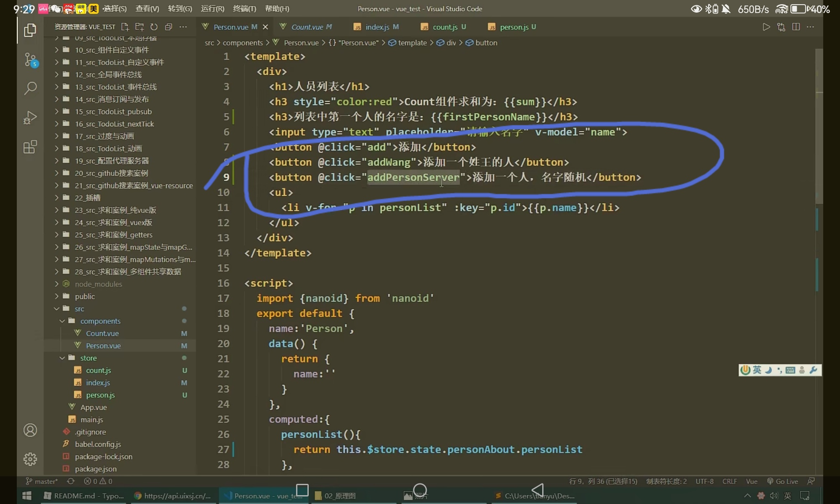Open the Manage gear icon

click(x=30, y=459)
